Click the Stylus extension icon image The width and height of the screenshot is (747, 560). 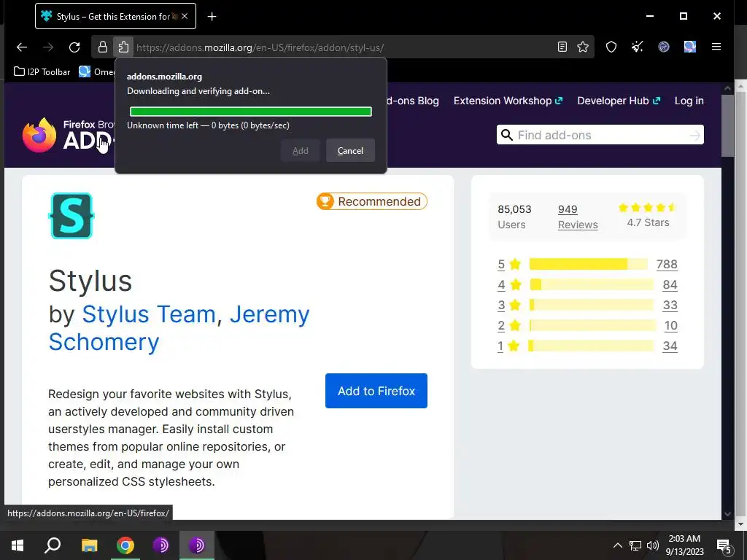point(71,216)
